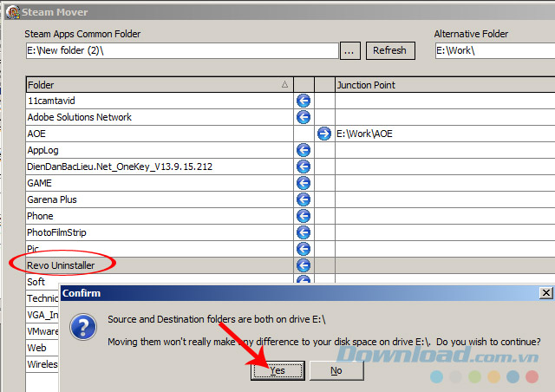Image resolution: width=555 pixels, height=392 pixels.
Task: Close the Confirm dialog with X
Action: click(x=546, y=293)
